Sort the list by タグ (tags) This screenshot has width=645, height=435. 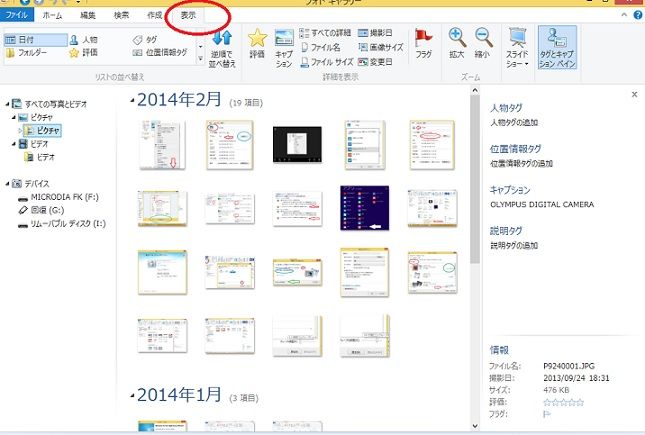pos(145,40)
